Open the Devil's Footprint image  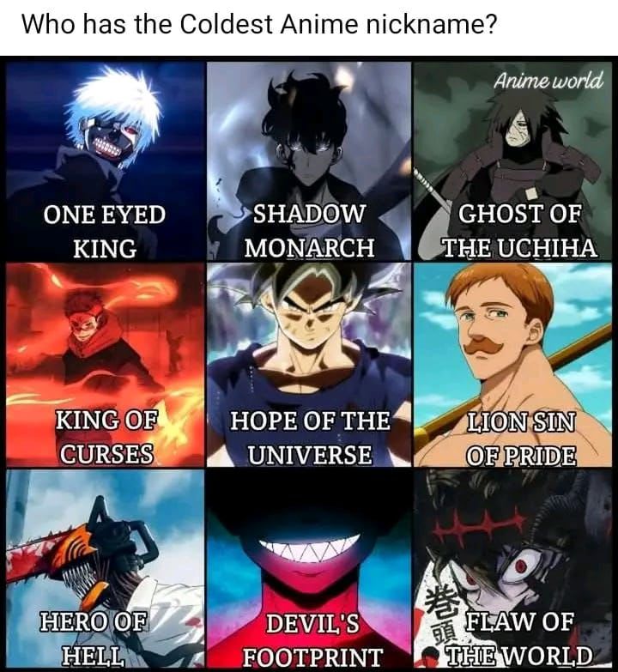(x=309, y=569)
